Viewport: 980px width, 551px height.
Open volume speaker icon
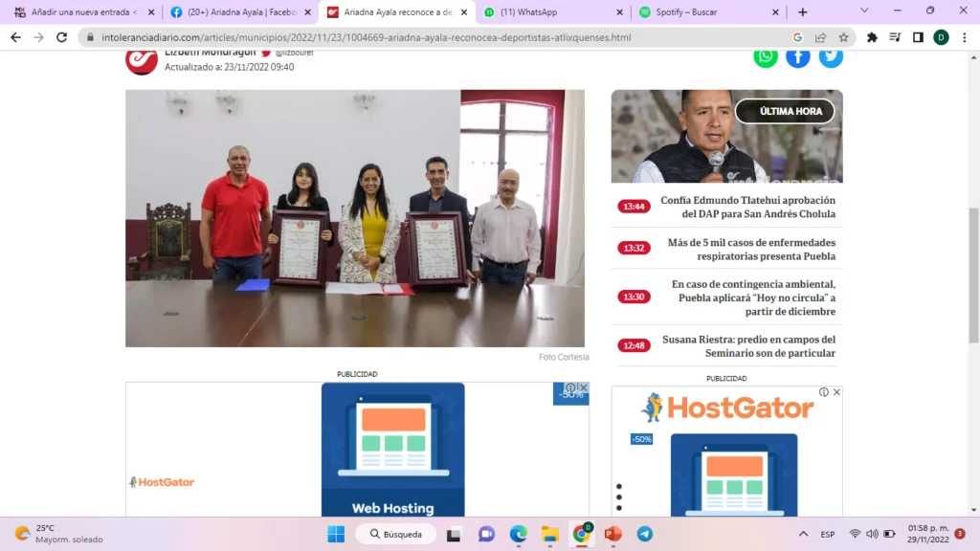coord(872,534)
